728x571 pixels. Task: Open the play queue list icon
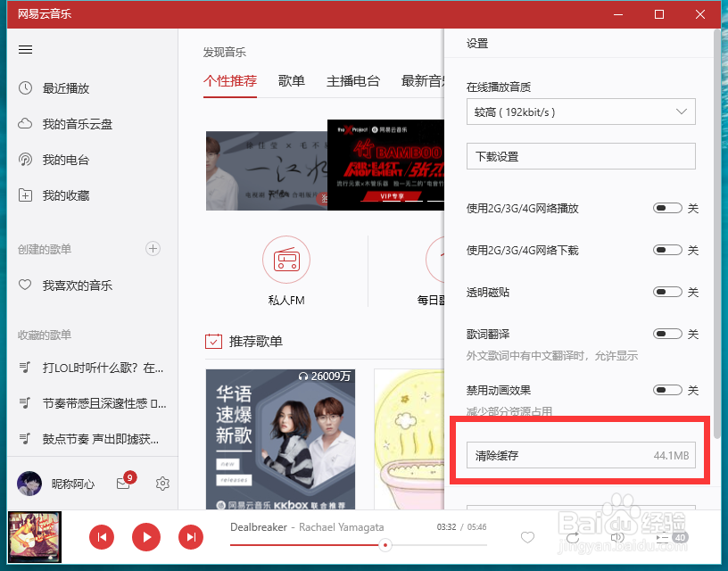663,538
